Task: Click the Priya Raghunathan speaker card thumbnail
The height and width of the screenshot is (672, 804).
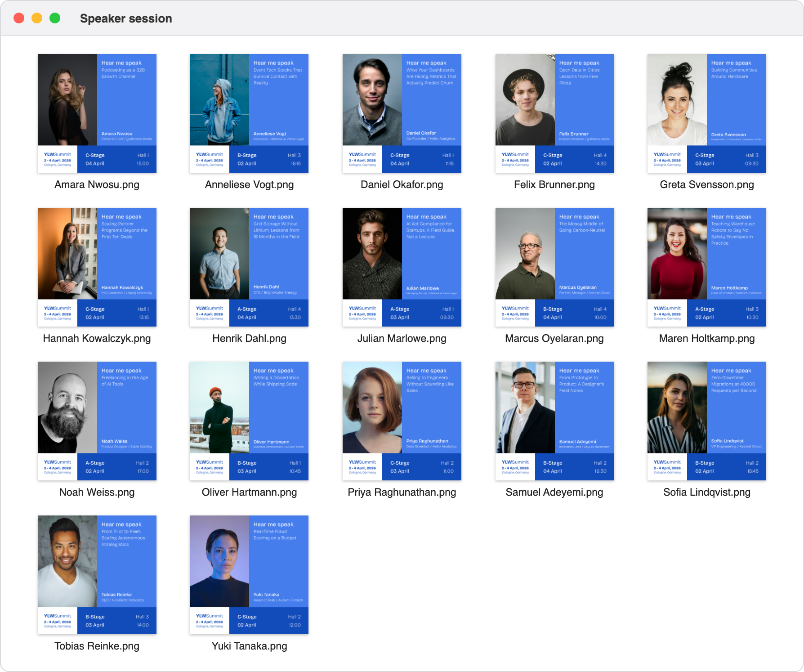Action: pyautogui.click(x=402, y=421)
